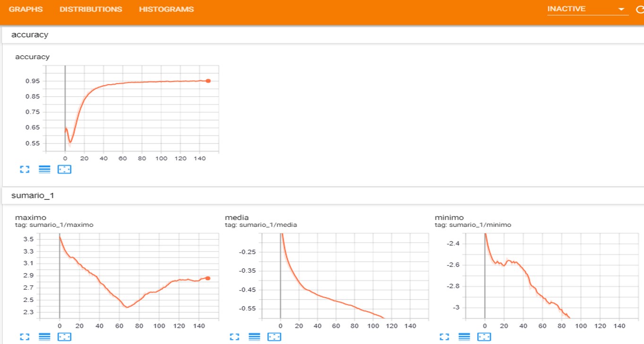The width and height of the screenshot is (644, 344).
Task: Expand the media chart to fullscreen
Action: [234, 336]
